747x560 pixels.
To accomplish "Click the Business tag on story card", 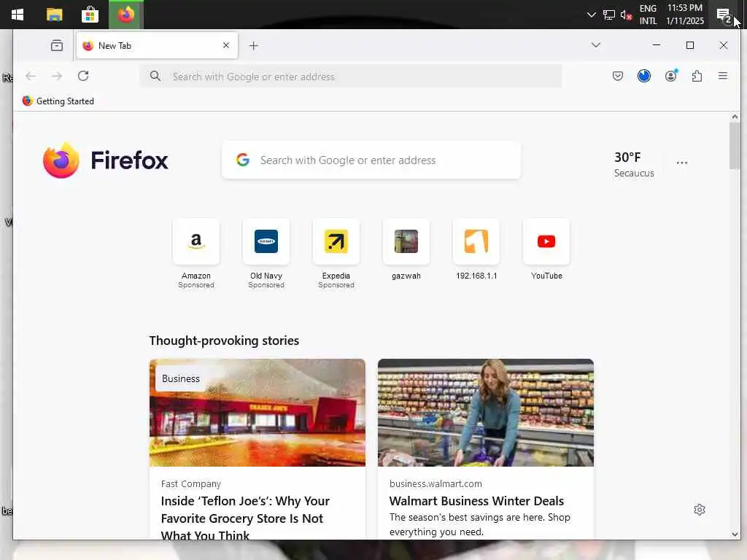I will pos(181,378).
